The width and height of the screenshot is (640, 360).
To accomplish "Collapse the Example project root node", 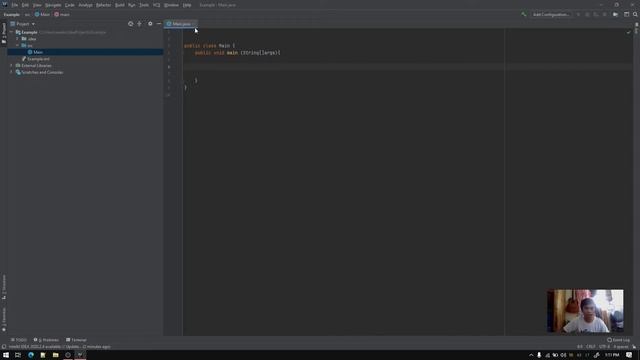I will (11, 32).
